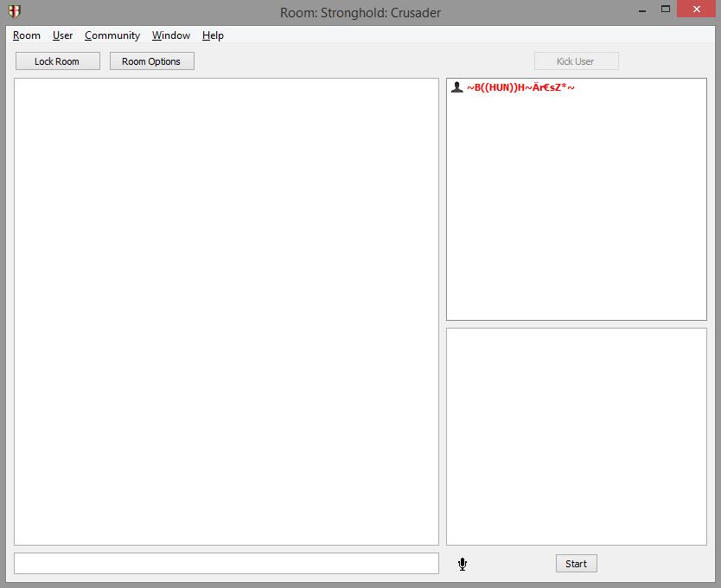Close the Stronghold: Crusader room window

[697, 9]
